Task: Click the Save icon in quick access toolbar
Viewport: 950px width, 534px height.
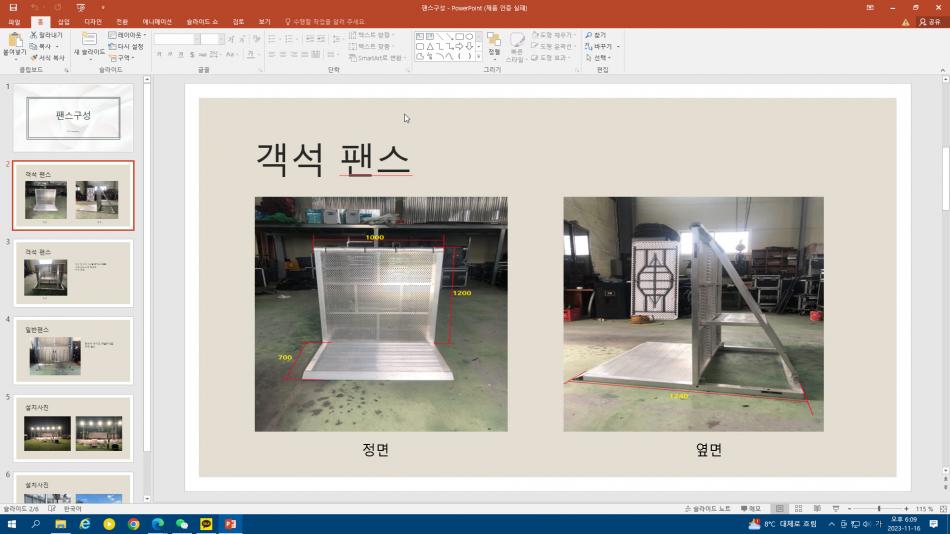Action: [13, 7]
